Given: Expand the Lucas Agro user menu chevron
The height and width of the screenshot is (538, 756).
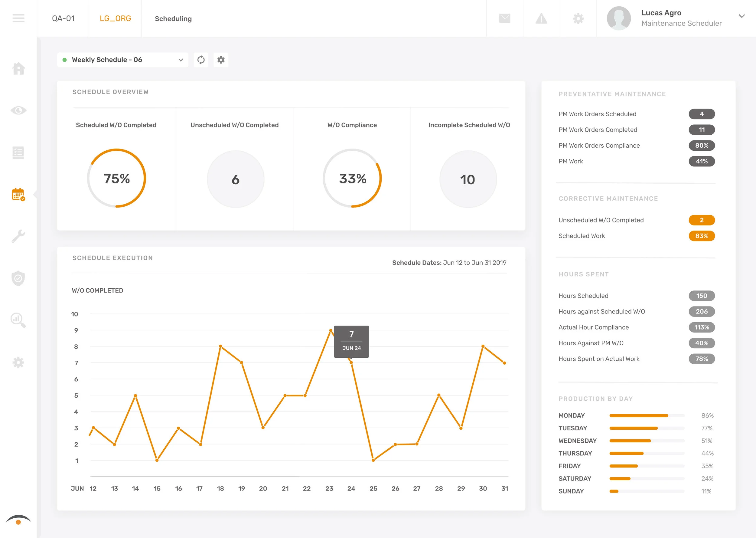Looking at the screenshot, I should (741, 16).
